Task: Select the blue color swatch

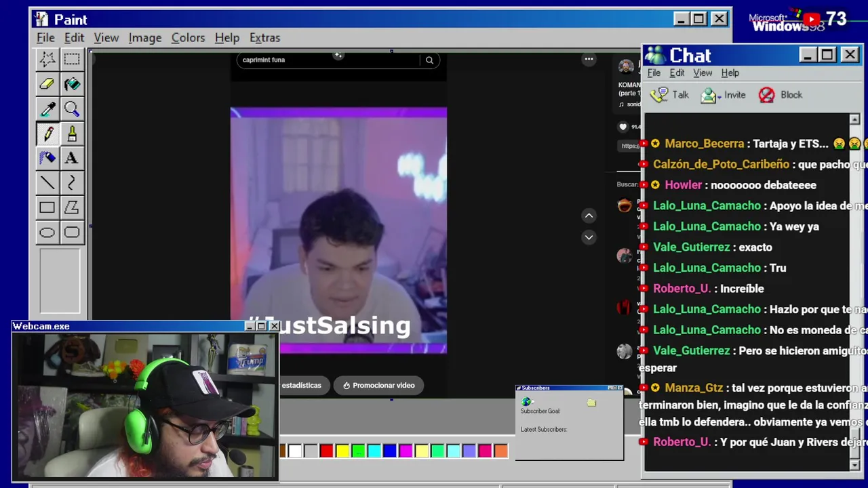Action: [x=390, y=451]
